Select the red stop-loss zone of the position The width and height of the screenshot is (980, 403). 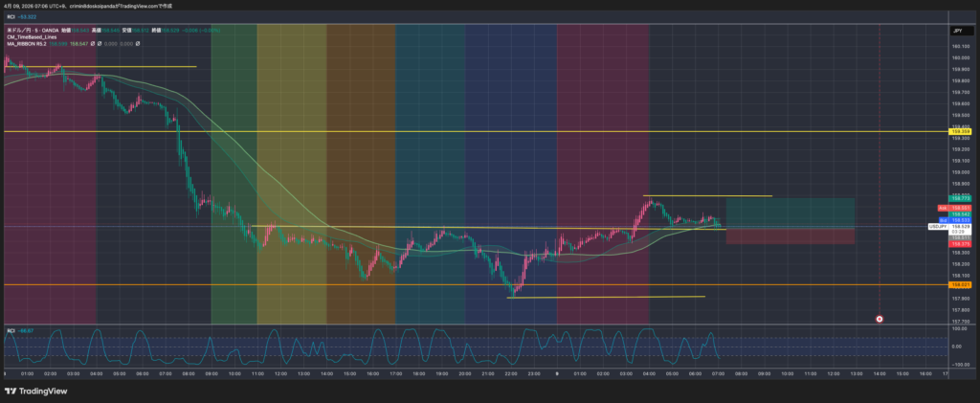790,235
